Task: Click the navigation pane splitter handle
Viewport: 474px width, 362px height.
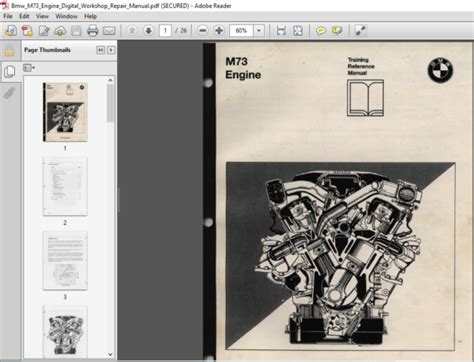Action: [x=118, y=200]
